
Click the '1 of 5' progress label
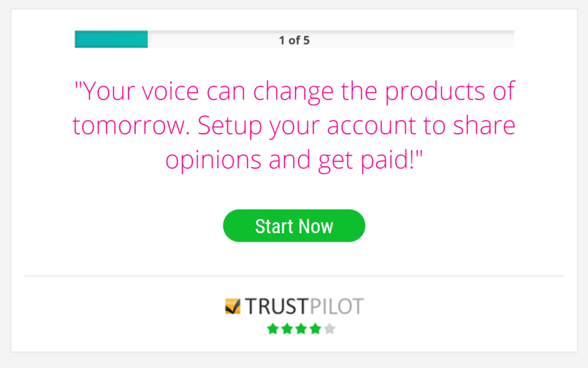tap(295, 40)
